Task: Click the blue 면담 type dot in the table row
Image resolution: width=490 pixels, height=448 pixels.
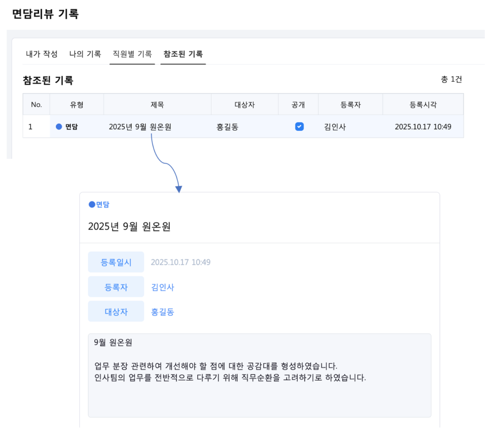Action: pyautogui.click(x=59, y=127)
